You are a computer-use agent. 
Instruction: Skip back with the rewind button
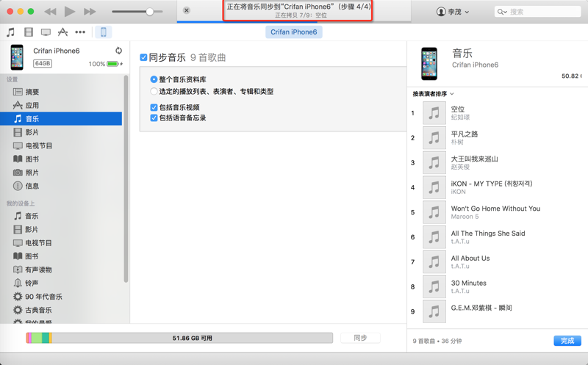[x=50, y=12]
